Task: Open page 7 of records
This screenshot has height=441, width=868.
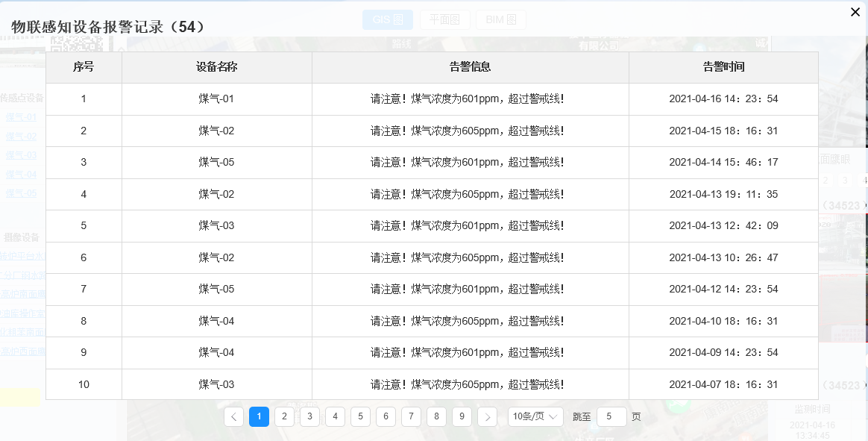Action: (412, 416)
